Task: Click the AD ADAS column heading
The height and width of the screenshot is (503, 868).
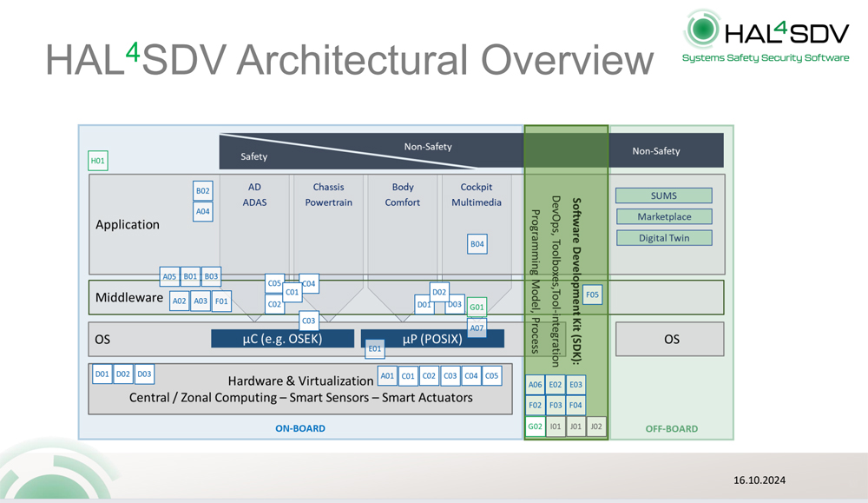Action: coord(254,195)
